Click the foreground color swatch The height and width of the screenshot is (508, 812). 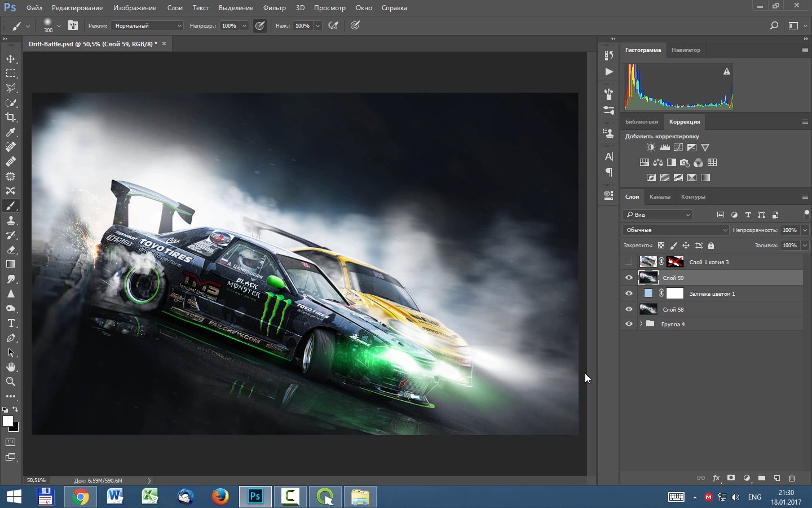point(7,421)
